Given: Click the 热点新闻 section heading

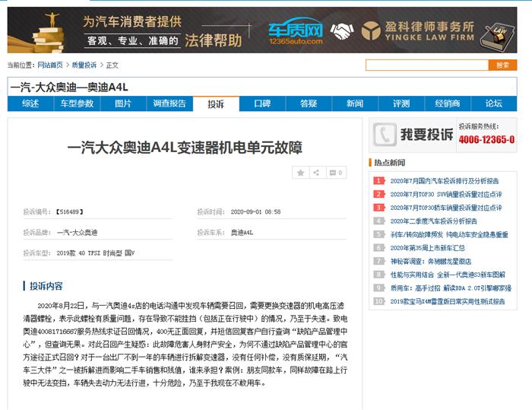Looking at the screenshot, I should click(x=389, y=163).
